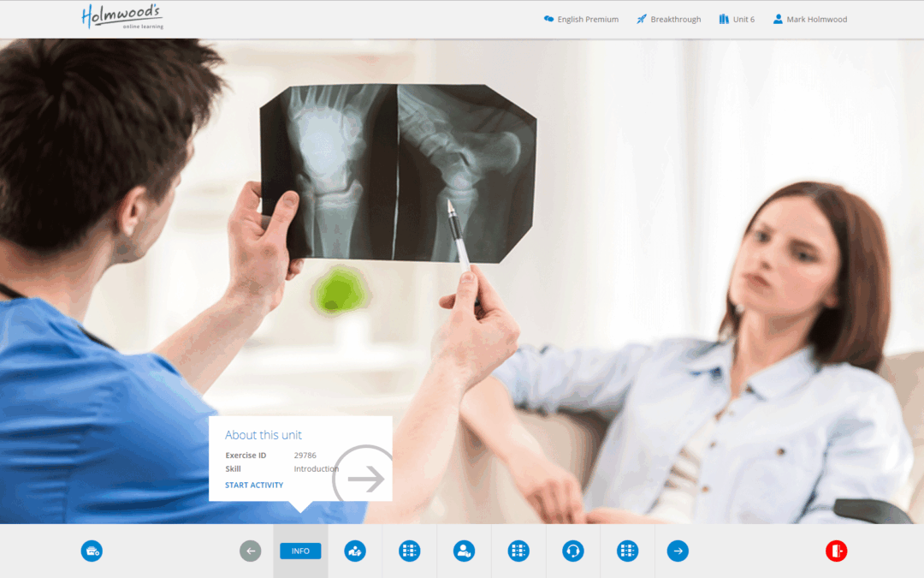The image size is (924, 578).
Task: Open grid exercise icon after user profile icon
Action: coord(518,551)
